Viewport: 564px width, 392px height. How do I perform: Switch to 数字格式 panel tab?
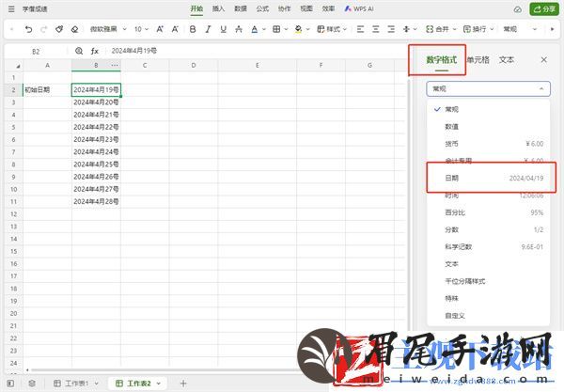[x=442, y=60]
